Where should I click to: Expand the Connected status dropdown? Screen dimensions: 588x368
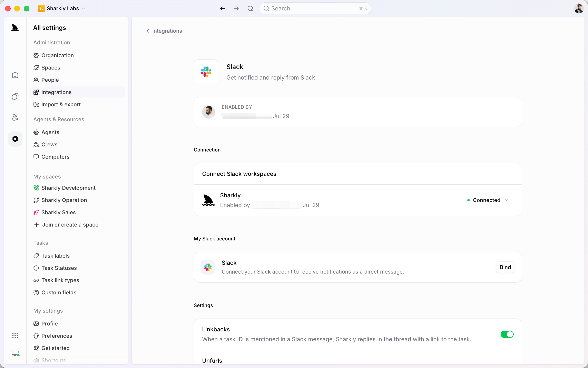coord(488,200)
